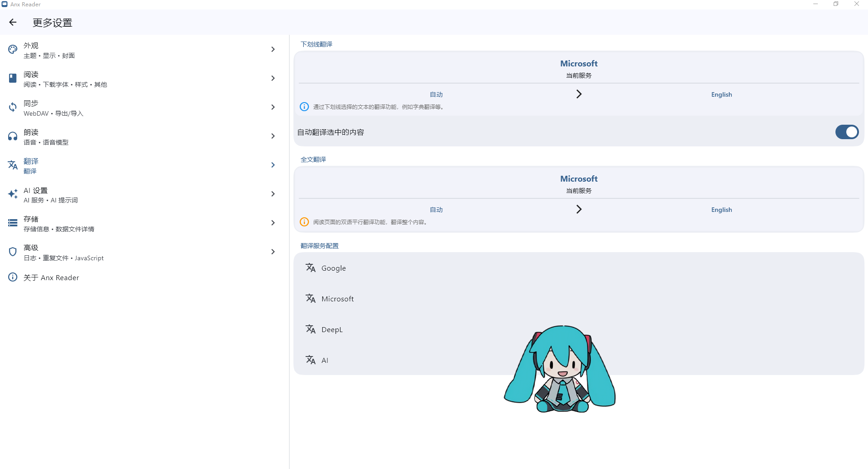868x469 pixels.
Task: Toggle 自动翻译选中的内容 switch off
Action: coord(846,132)
